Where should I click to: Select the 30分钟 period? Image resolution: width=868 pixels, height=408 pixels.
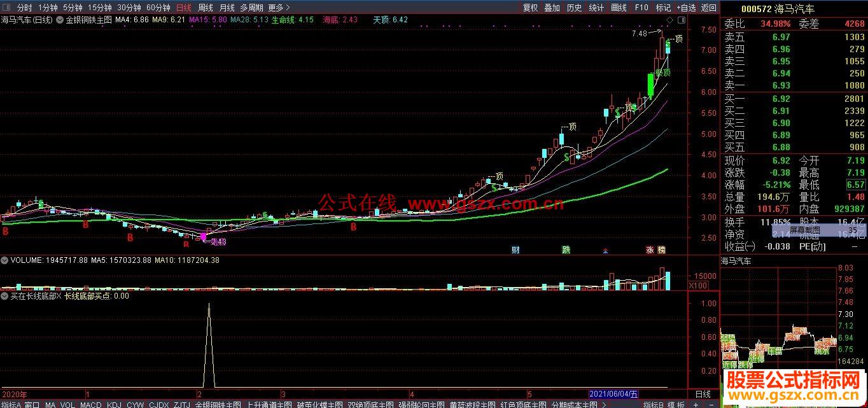point(129,8)
